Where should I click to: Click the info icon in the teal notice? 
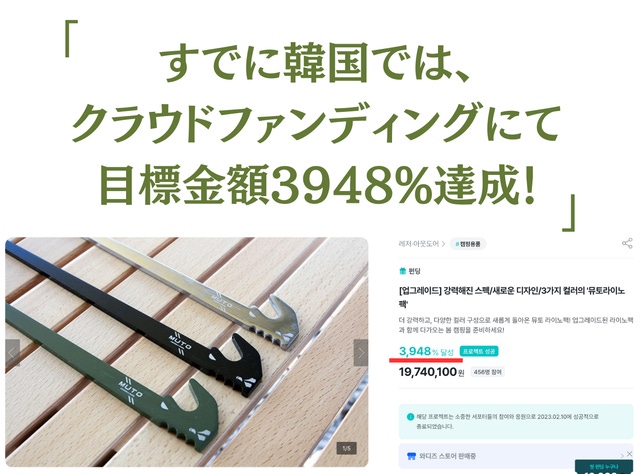click(410, 417)
